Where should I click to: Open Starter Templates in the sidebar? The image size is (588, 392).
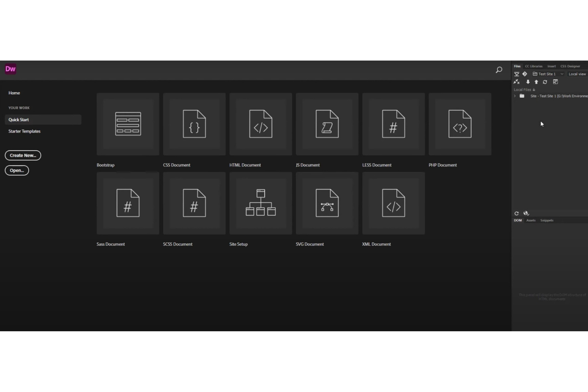pyautogui.click(x=25, y=131)
